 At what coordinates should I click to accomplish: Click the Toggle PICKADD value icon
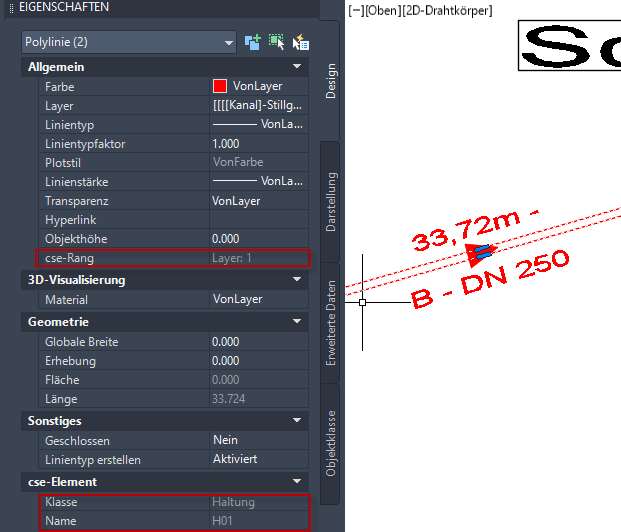[x=253, y=42]
